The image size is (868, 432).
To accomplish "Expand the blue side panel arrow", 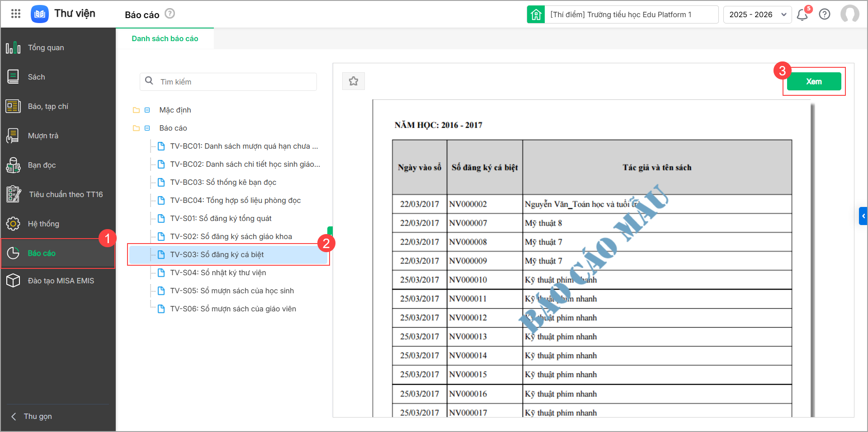I will (863, 216).
